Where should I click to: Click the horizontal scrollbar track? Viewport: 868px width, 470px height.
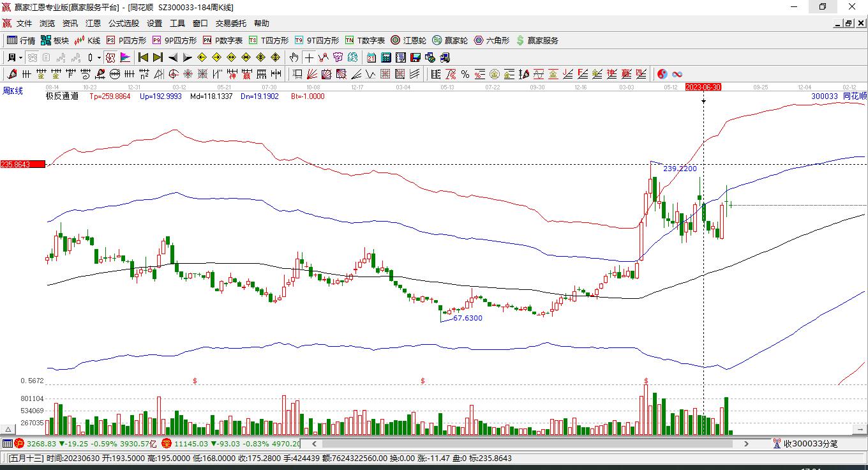[x=529, y=444]
